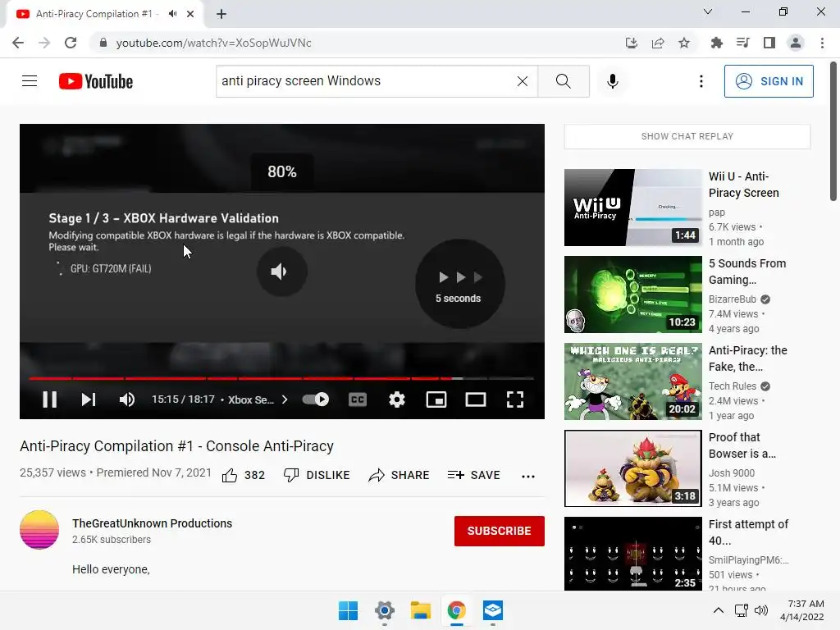The height and width of the screenshot is (630, 840).
Task: Open tab search chevron
Action: [708, 11]
